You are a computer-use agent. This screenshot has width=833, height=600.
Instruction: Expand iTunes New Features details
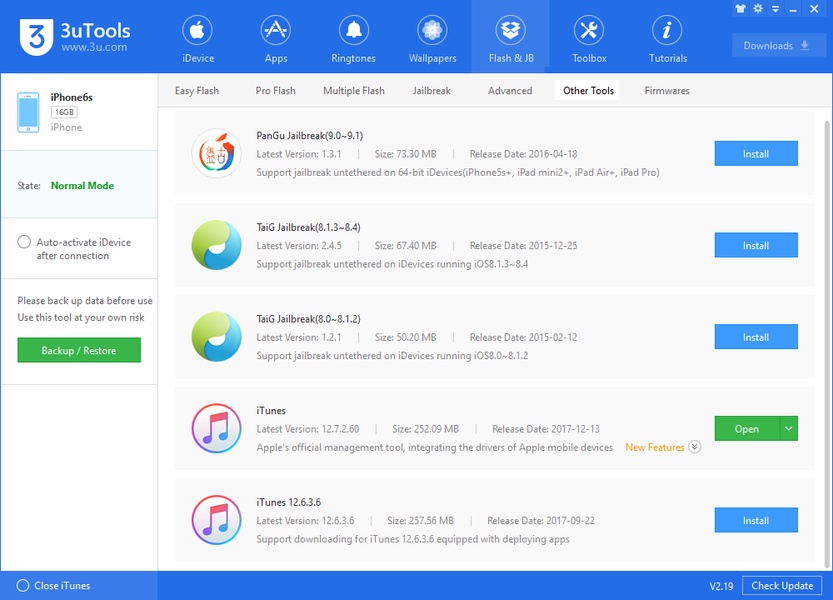695,447
